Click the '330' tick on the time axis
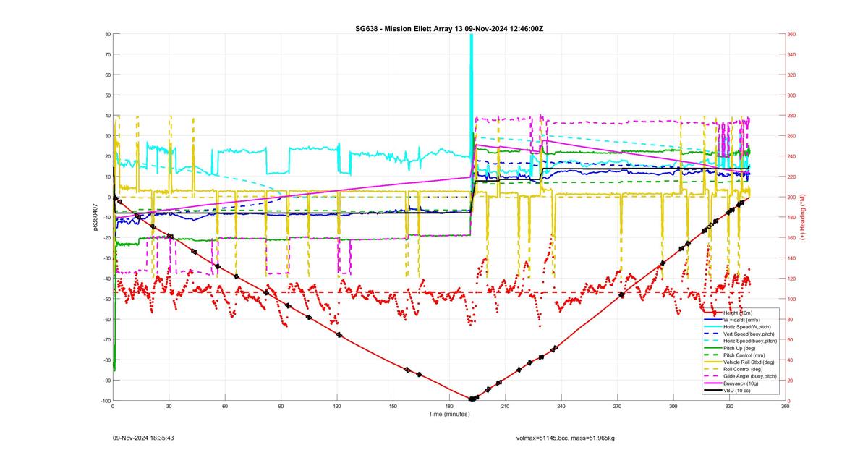Image resolution: width=868 pixels, height=450 pixels. [x=729, y=407]
